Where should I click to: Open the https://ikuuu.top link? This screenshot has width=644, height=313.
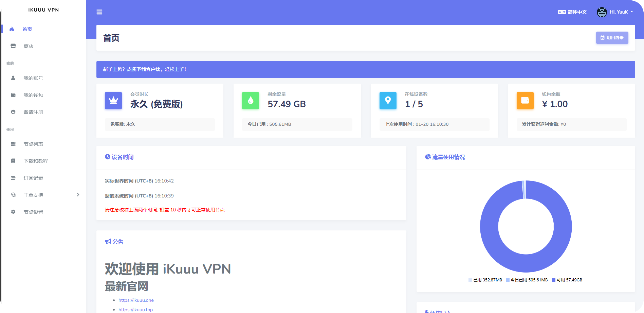136,310
